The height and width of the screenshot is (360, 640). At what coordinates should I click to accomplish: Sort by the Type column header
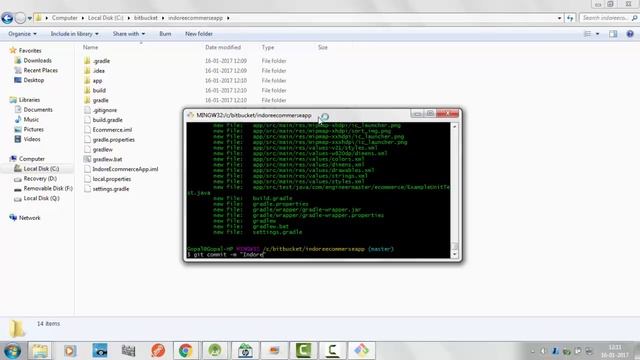coord(268,47)
